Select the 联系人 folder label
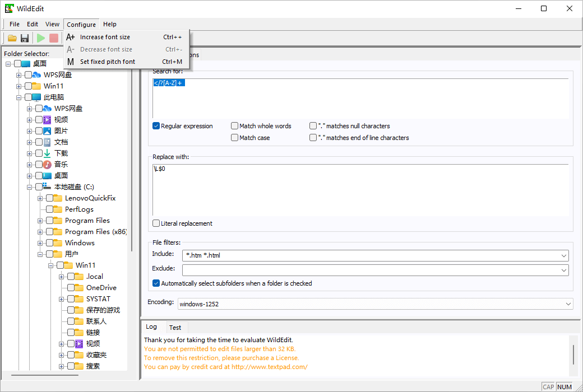Viewport: 583px width, 392px height. [96, 321]
